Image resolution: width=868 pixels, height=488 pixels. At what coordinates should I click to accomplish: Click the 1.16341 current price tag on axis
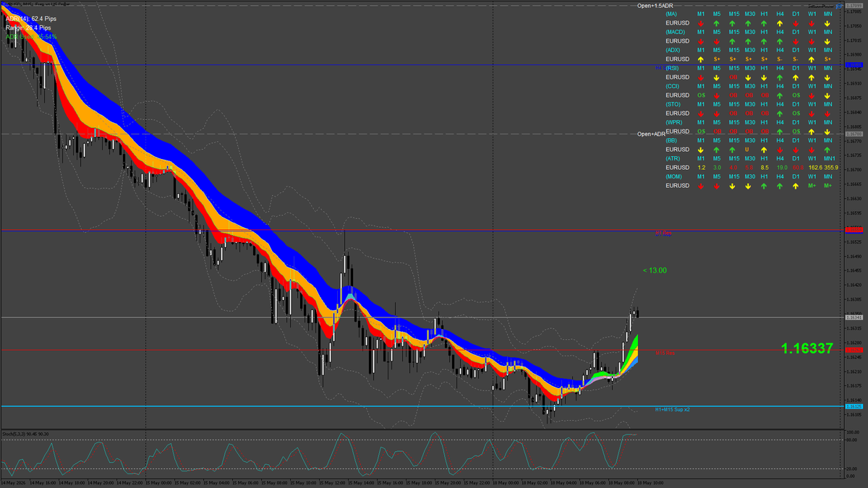tap(854, 317)
